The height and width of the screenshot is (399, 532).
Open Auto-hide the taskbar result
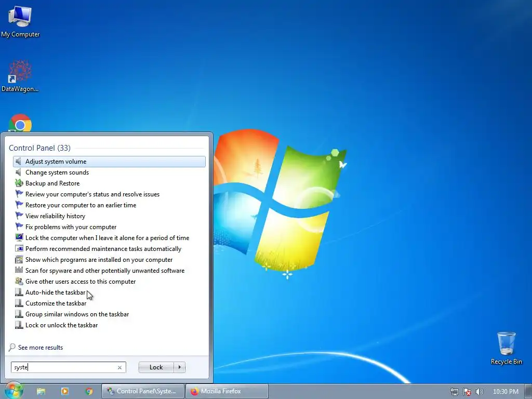coord(109,292)
